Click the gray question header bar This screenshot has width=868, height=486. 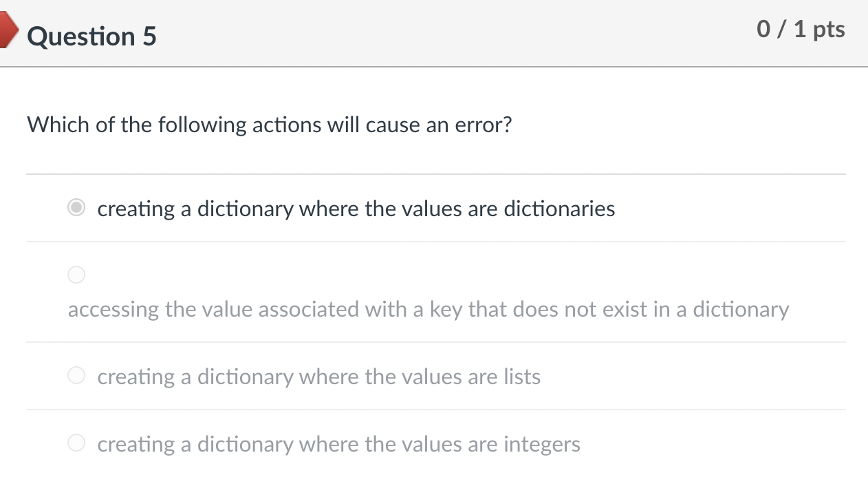[434, 33]
